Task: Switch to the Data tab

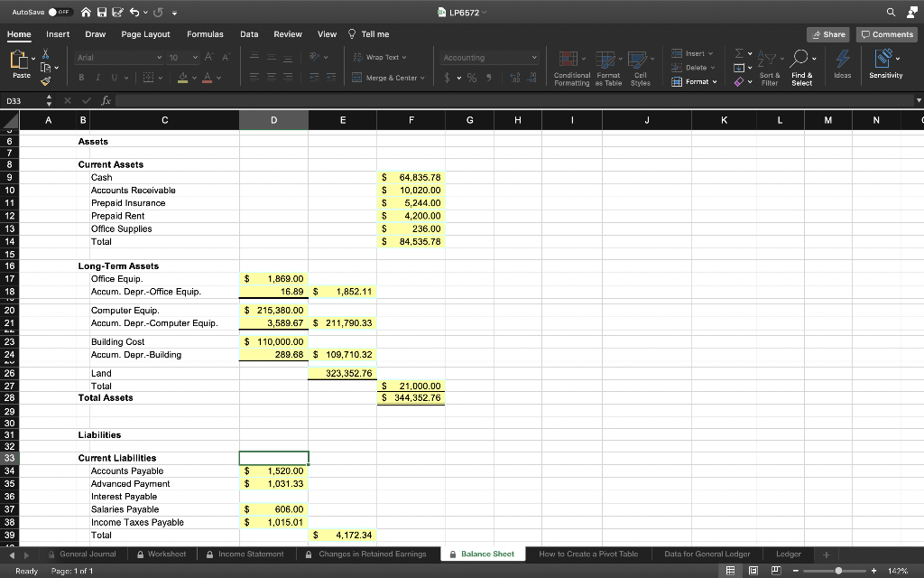Action: (249, 34)
